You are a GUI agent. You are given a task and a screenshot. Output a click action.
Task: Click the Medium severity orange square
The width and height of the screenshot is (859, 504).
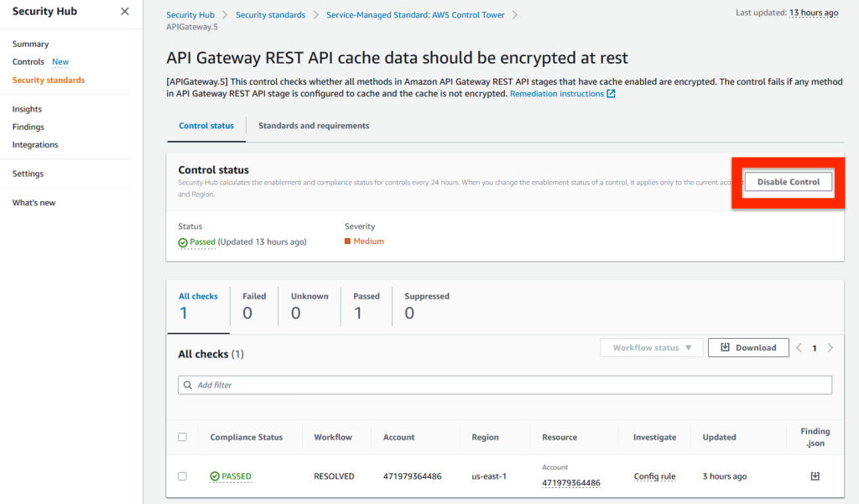click(347, 242)
